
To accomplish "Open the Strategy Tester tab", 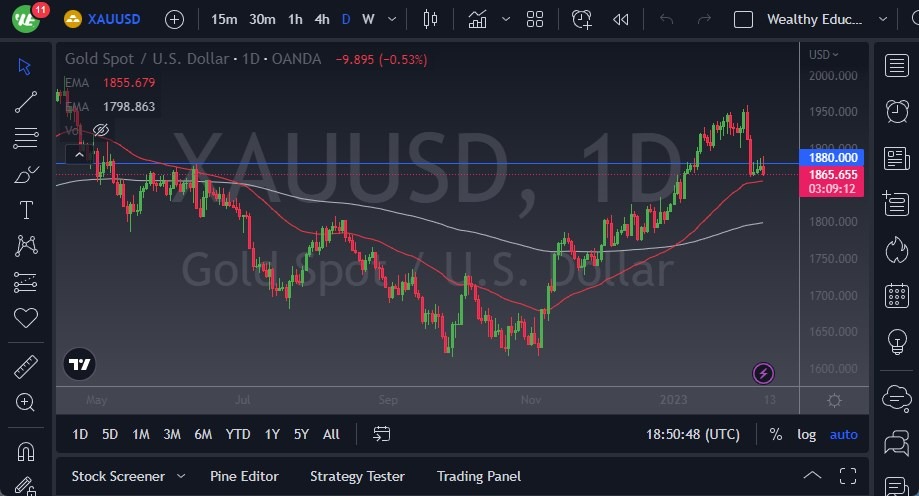I will point(357,476).
